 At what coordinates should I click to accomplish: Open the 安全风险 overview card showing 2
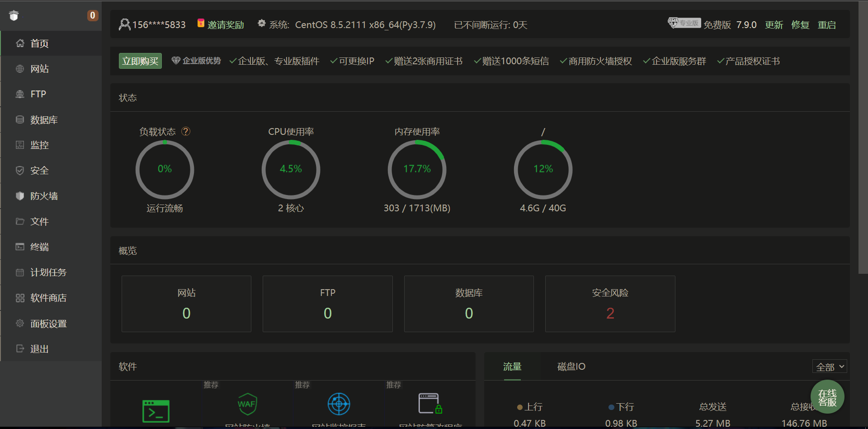610,304
